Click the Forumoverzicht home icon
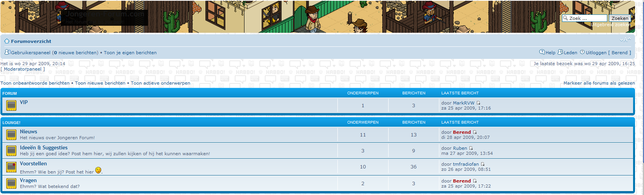644x195 pixels. click(7, 41)
